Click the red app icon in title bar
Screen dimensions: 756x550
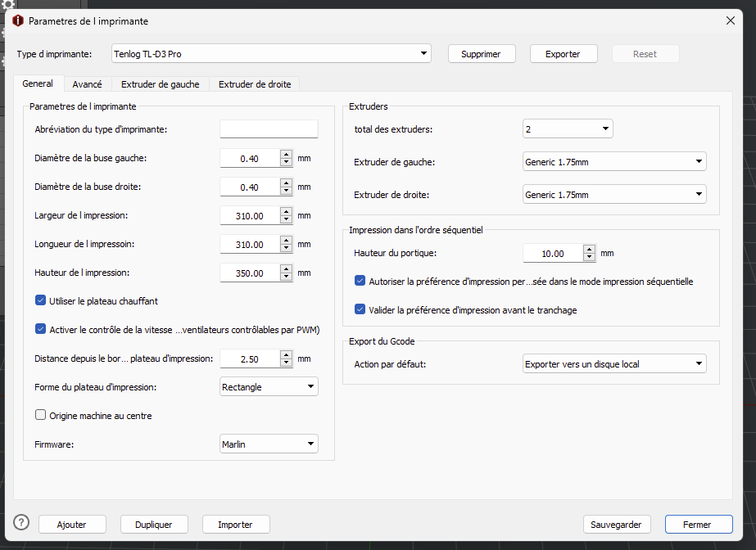tap(18, 20)
